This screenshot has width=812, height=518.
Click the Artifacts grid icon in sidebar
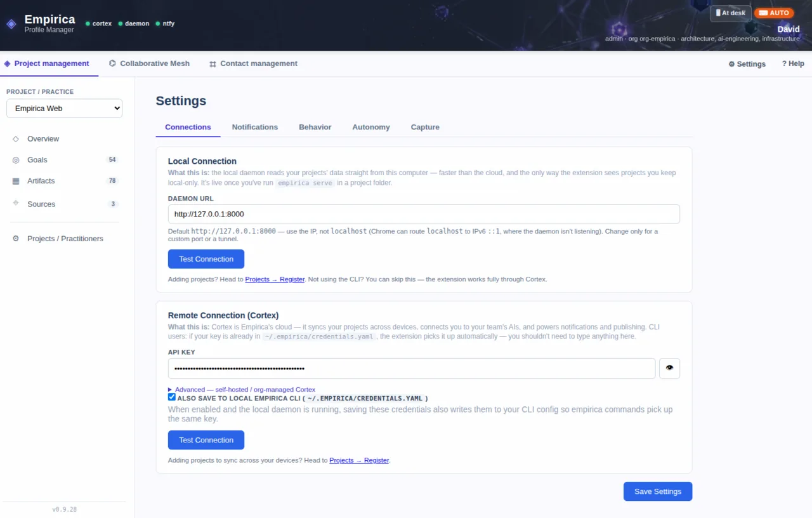tap(16, 181)
